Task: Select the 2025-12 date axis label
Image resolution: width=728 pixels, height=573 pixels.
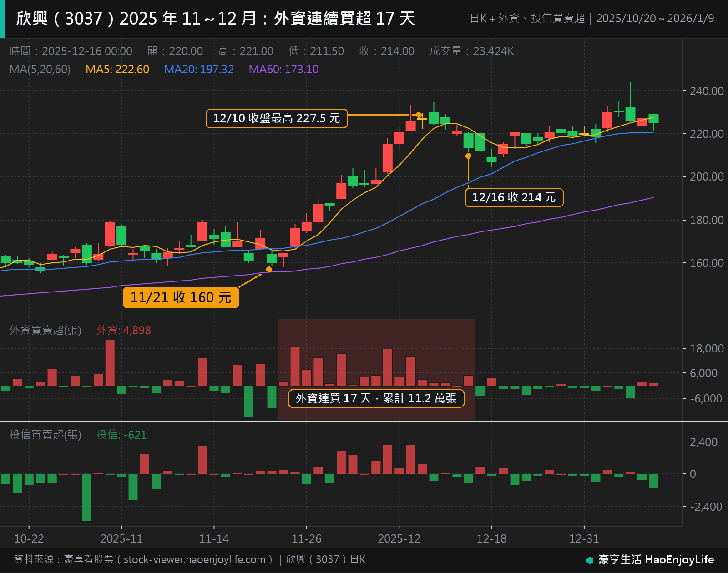Action: pos(399,539)
